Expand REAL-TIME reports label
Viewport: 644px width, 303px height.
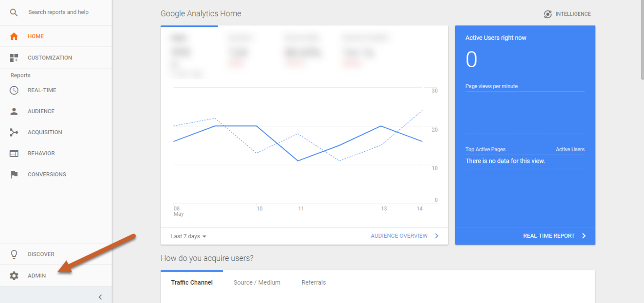(42, 90)
